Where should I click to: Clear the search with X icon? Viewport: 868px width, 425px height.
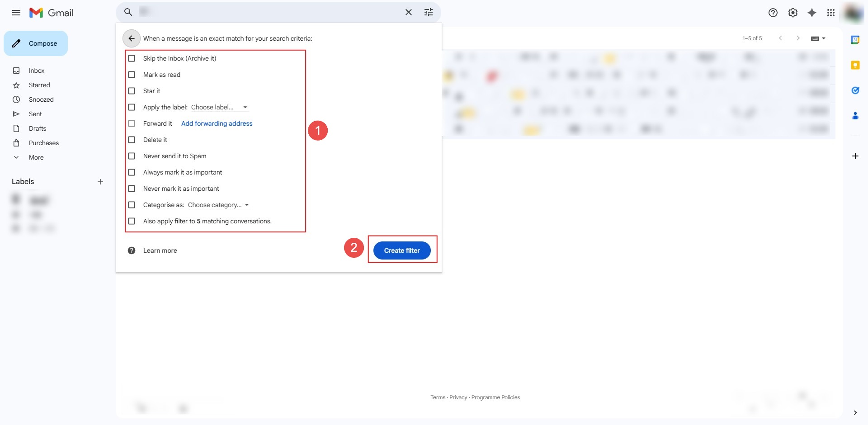click(408, 12)
